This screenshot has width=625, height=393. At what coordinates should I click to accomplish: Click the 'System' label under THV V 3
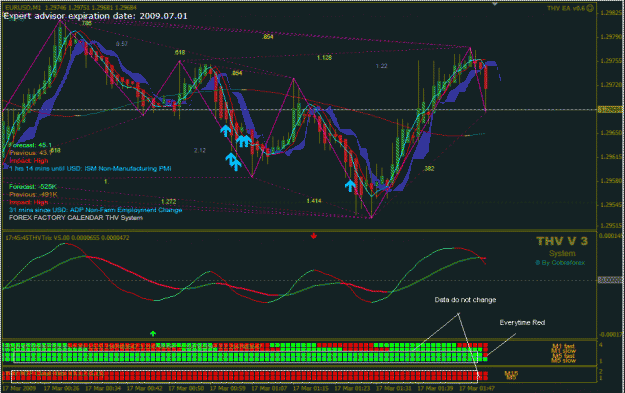click(x=562, y=253)
